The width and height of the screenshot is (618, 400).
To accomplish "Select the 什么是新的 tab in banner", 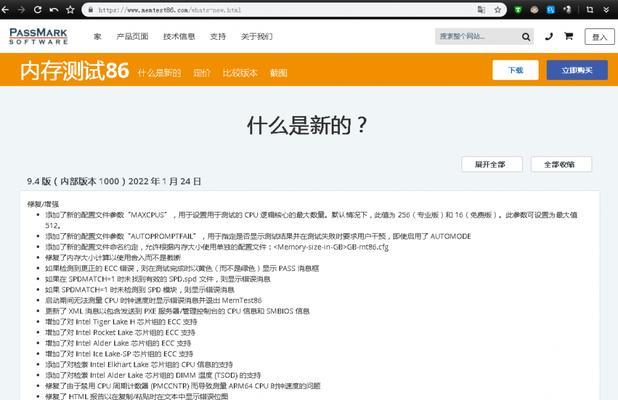I will [159, 73].
